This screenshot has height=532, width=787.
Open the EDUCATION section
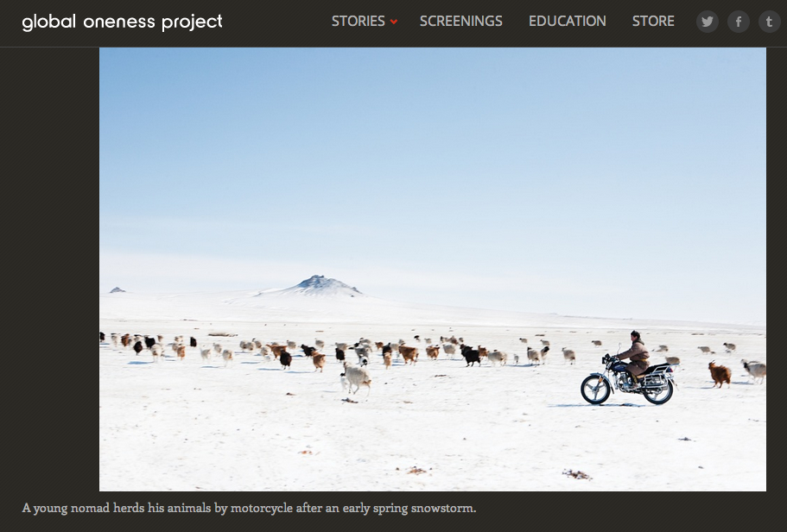(x=568, y=21)
